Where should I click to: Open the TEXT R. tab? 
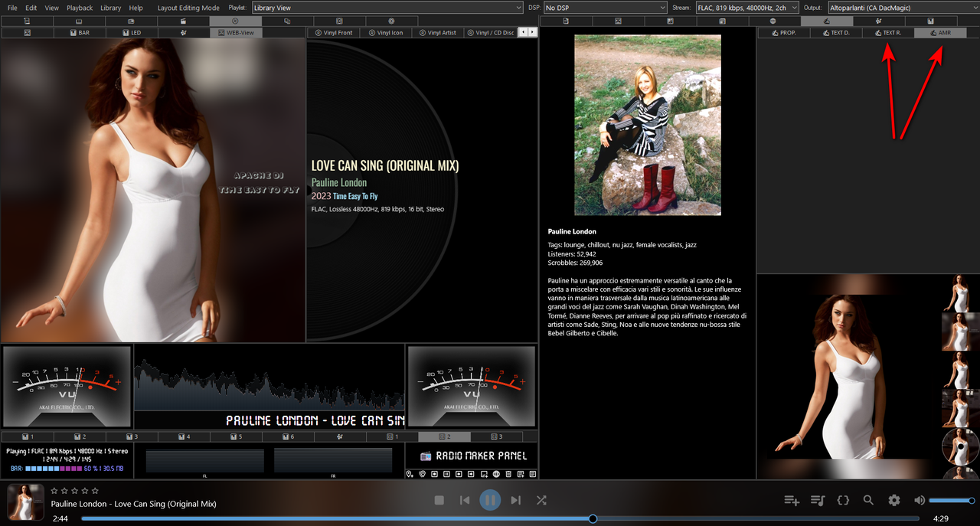pyautogui.click(x=888, y=33)
